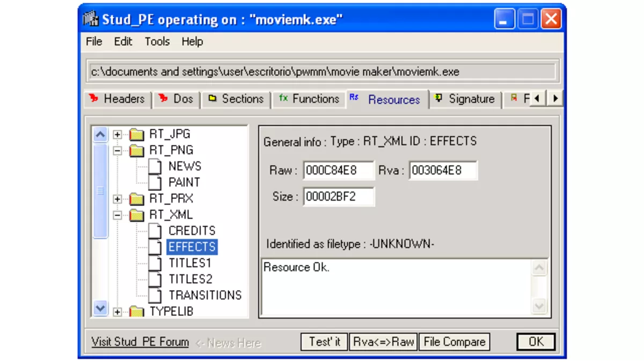Image resolution: width=644 pixels, height=362 pixels.
Task: Click the TYPELIB folder icon
Action: [x=136, y=311]
